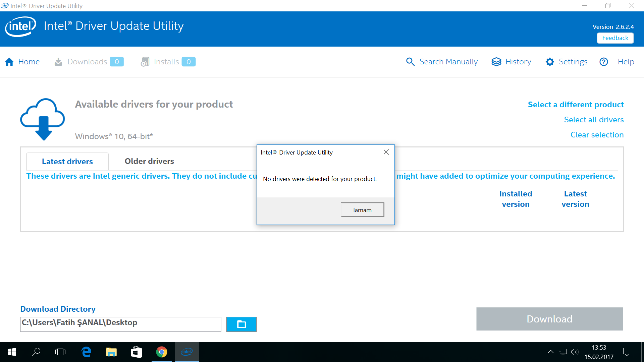
Task: Click the Download Directory path field
Action: click(x=121, y=324)
